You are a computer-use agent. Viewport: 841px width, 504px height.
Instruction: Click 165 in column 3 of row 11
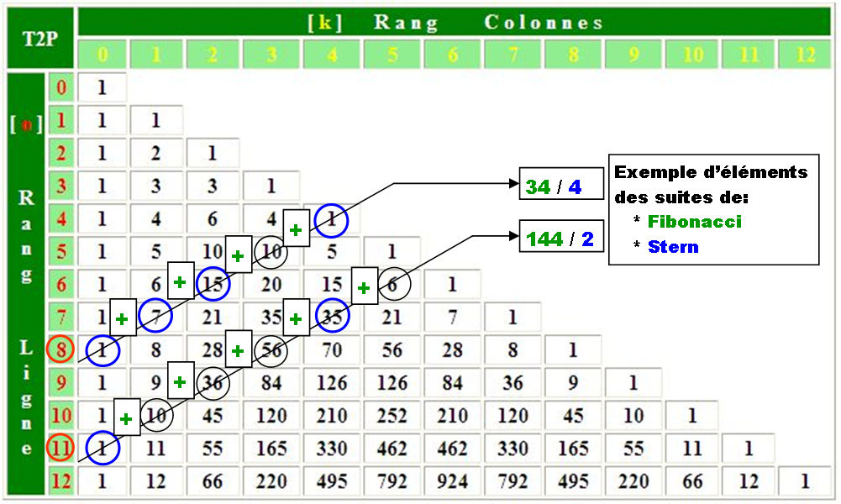pos(271,448)
